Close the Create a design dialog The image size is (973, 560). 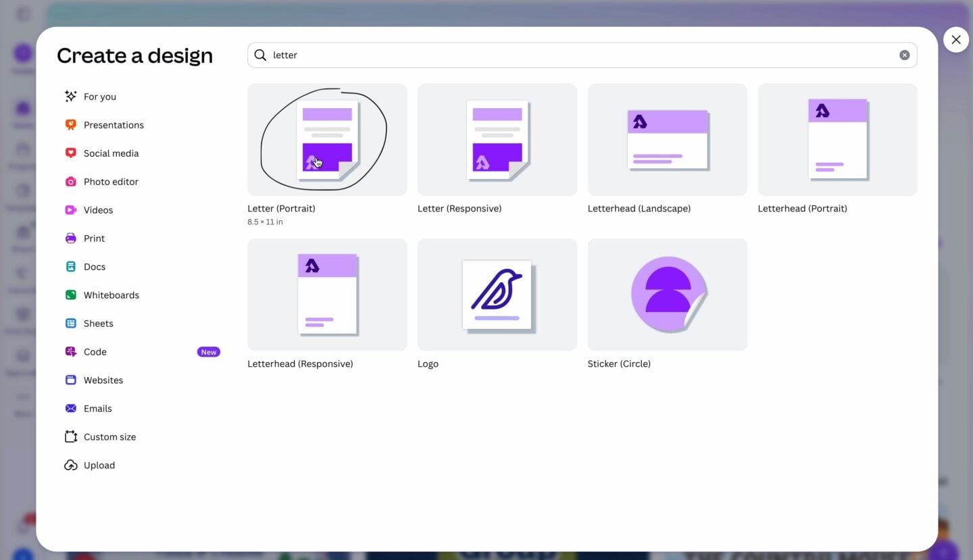click(x=955, y=40)
